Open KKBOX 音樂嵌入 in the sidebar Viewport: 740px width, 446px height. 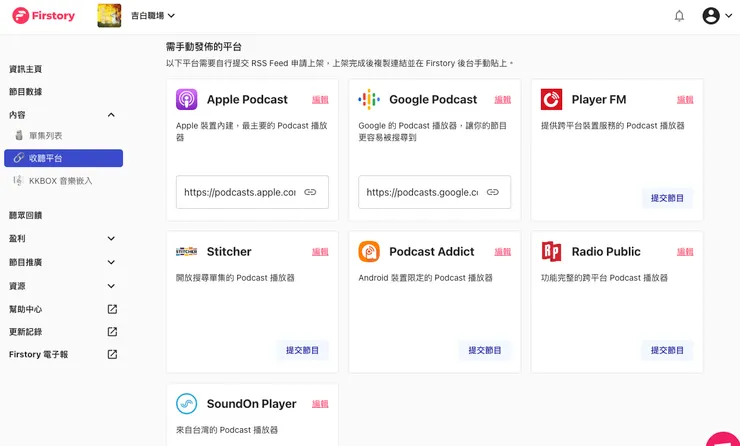tap(63, 181)
